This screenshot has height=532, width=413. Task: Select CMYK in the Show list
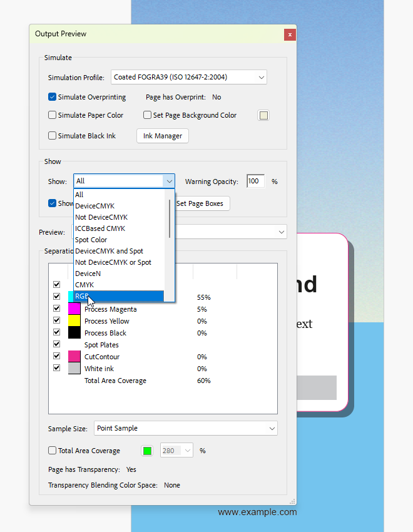(x=119, y=285)
